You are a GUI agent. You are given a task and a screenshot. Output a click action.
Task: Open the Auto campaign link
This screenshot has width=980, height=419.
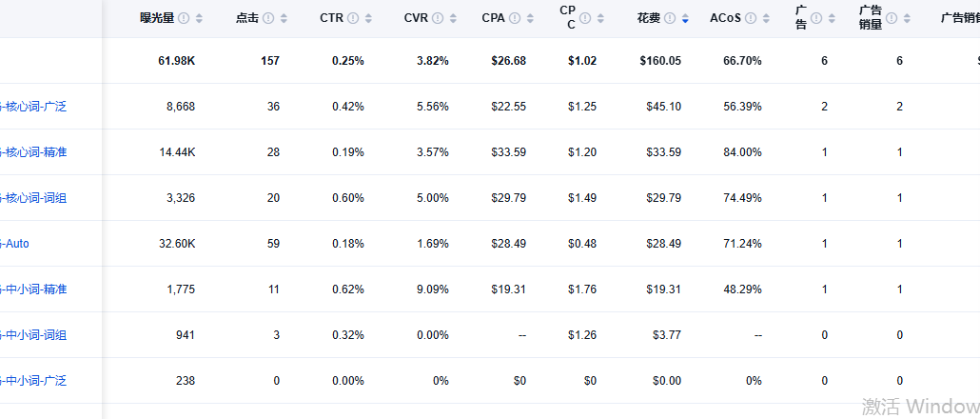click(x=14, y=244)
